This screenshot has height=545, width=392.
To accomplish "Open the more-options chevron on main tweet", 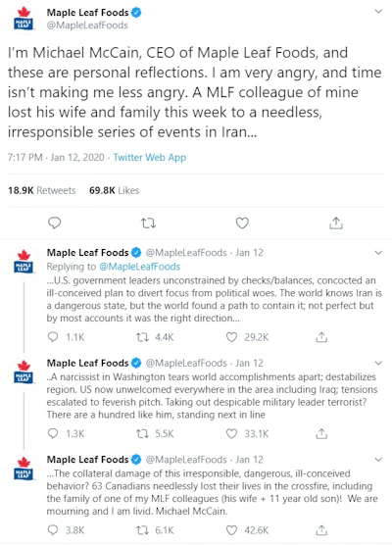I will click(378, 12).
